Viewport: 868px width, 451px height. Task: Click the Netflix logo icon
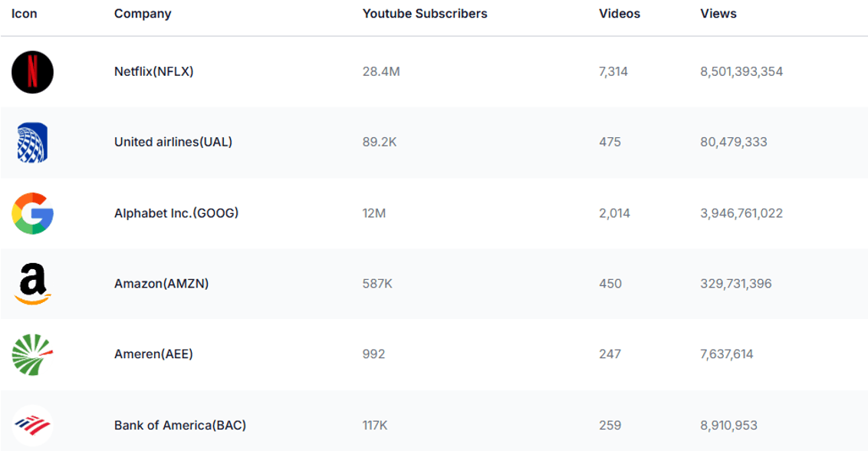(33, 72)
